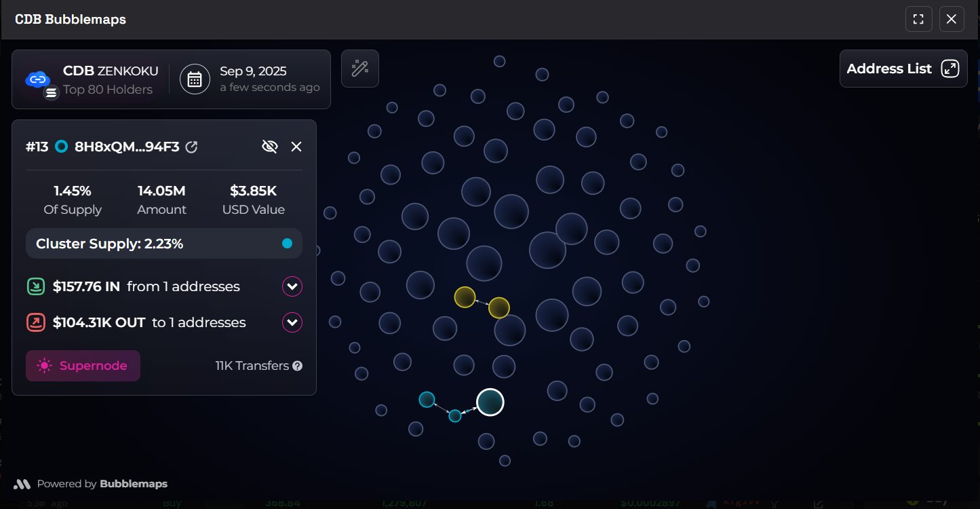
Task: Click the $3.85K USD Value figure
Action: click(x=253, y=191)
